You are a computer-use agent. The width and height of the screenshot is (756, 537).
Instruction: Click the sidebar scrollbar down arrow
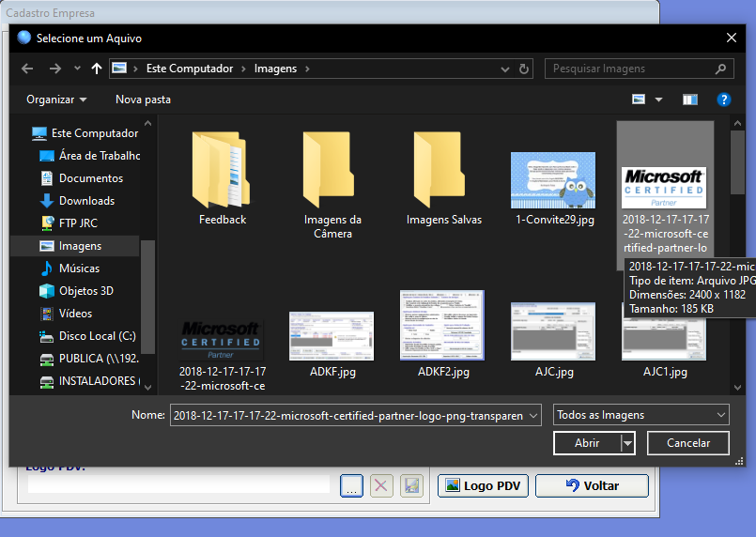(x=148, y=387)
